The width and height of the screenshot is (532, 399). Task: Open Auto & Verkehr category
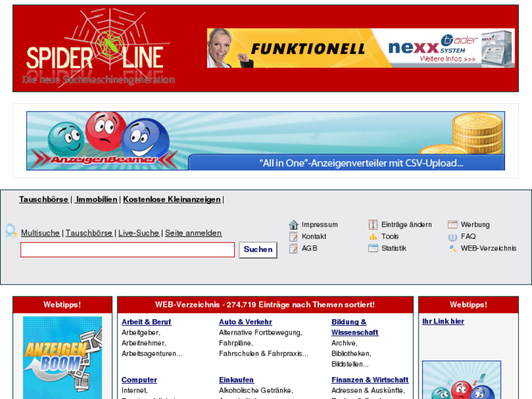click(x=246, y=322)
